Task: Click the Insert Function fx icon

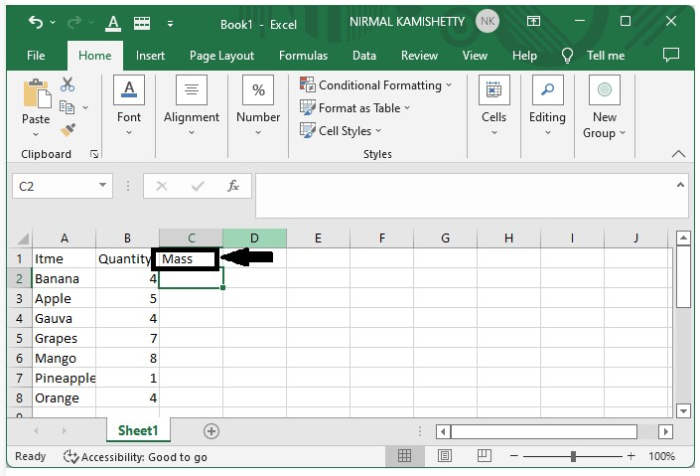Action: click(233, 186)
